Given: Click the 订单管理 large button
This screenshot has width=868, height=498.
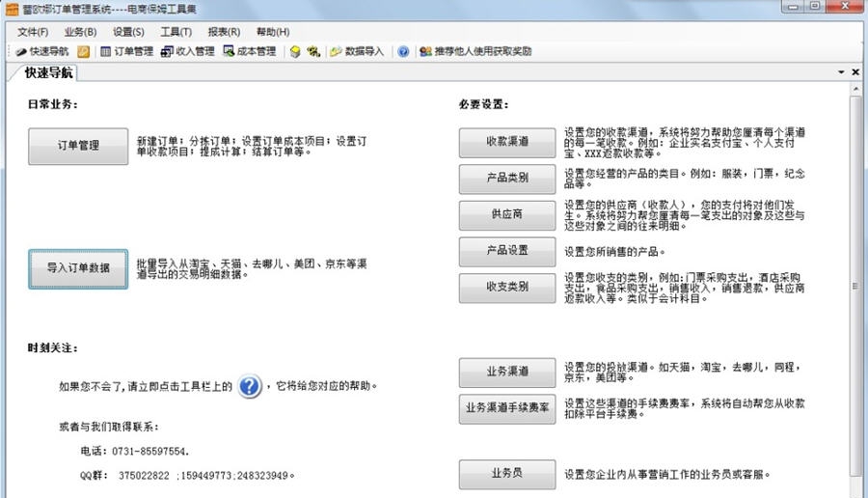Looking at the screenshot, I should click(x=78, y=147).
